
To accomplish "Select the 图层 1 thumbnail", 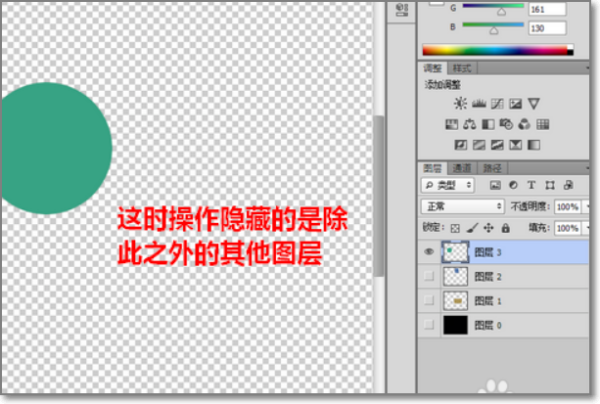I will click(x=455, y=301).
